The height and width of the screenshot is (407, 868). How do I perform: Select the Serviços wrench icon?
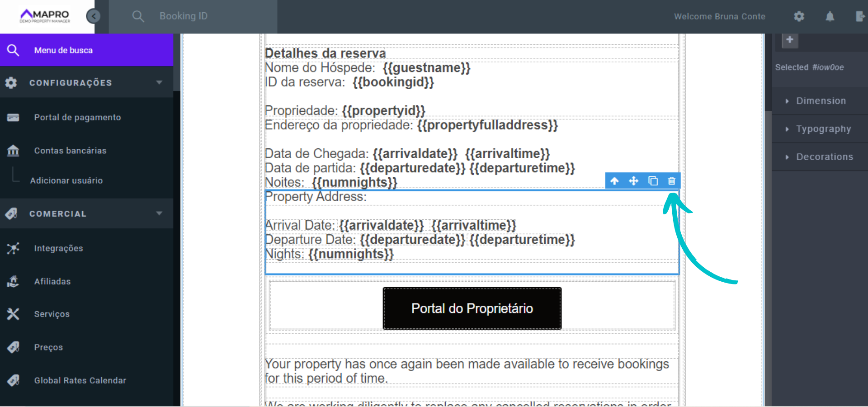pyautogui.click(x=13, y=314)
